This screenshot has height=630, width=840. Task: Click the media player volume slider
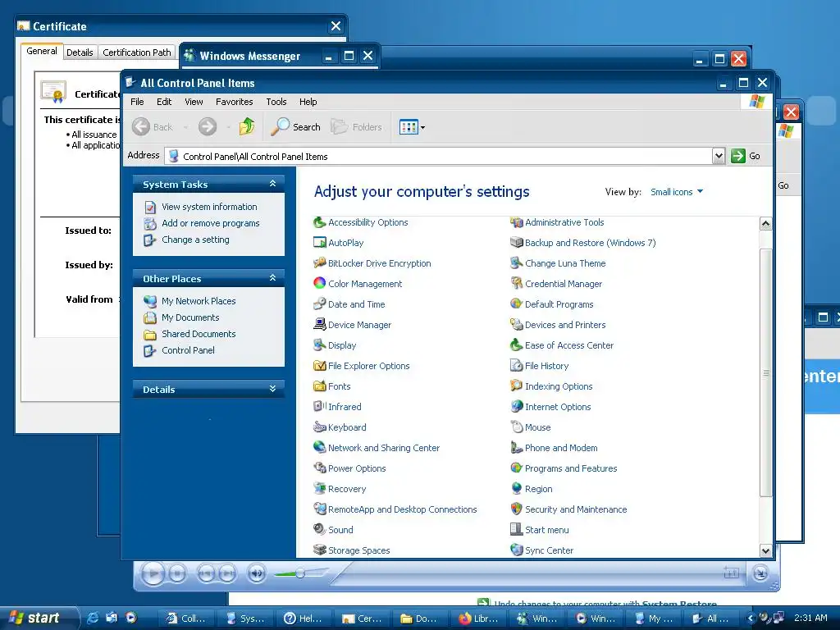(x=300, y=573)
